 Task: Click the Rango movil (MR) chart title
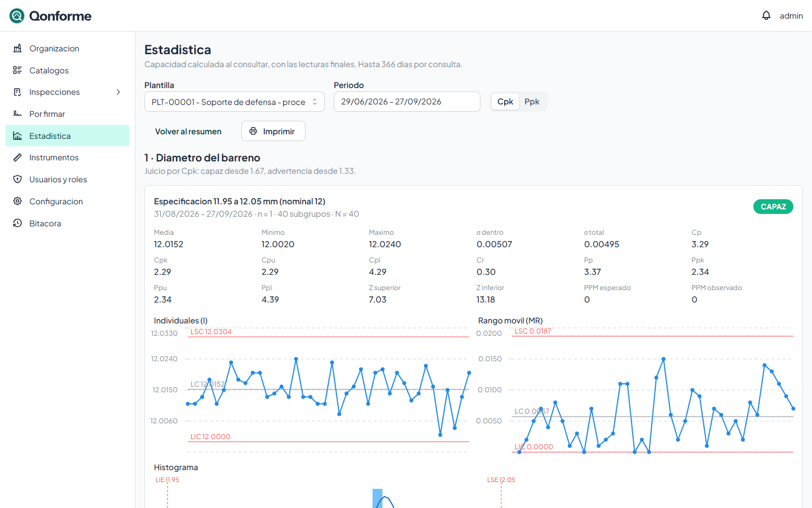(x=510, y=321)
